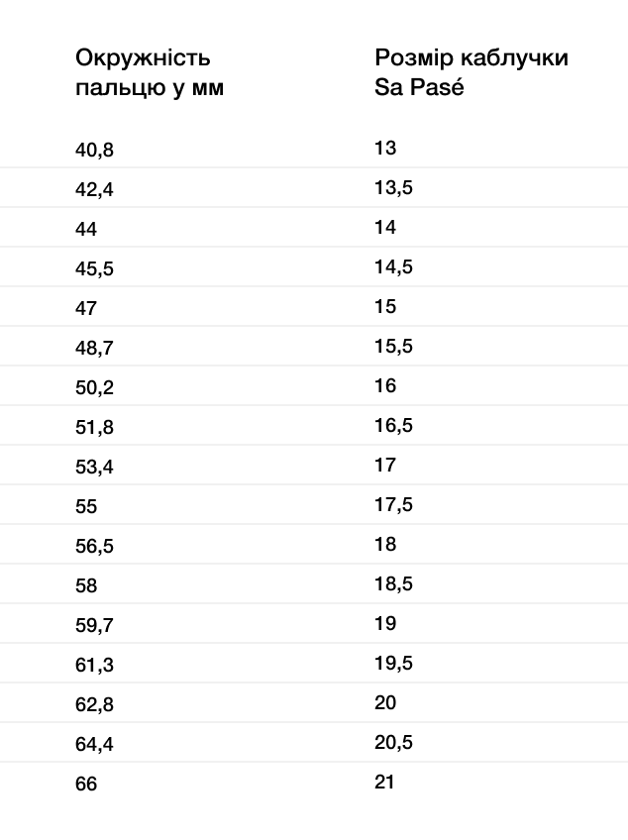Select ring size 14,5

click(x=393, y=266)
